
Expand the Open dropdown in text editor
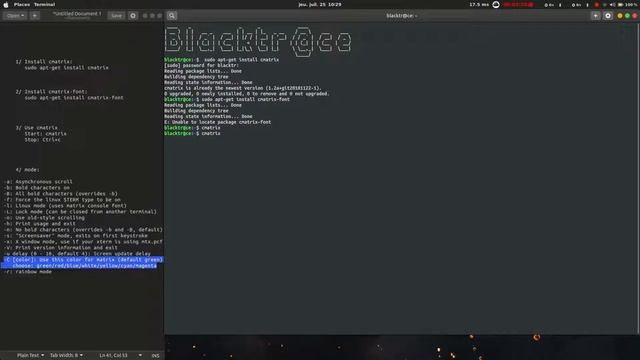16,16
